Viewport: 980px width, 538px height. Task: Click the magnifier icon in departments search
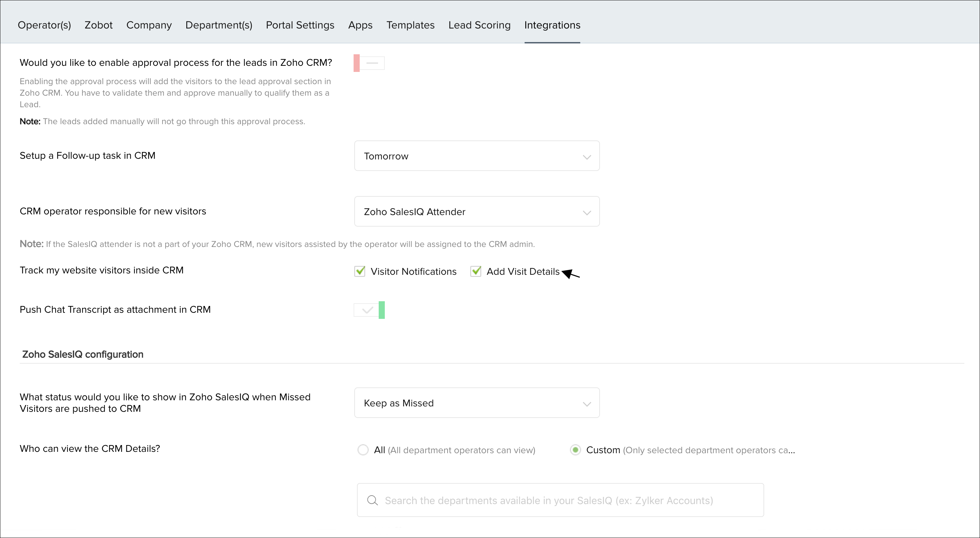(x=372, y=500)
